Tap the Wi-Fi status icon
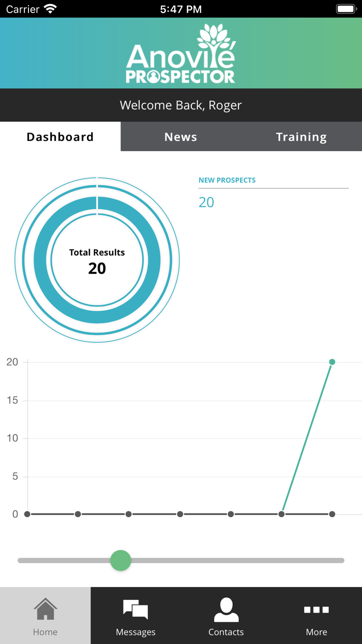 tap(50, 9)
